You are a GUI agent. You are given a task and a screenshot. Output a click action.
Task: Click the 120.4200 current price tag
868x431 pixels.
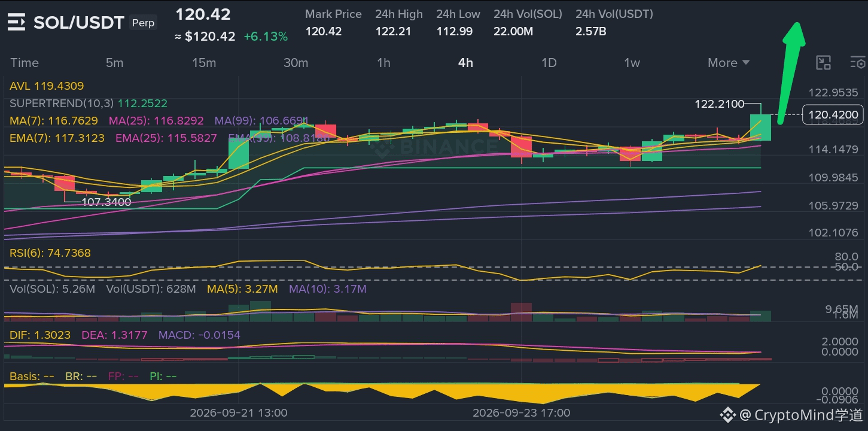tap(833, 114)
